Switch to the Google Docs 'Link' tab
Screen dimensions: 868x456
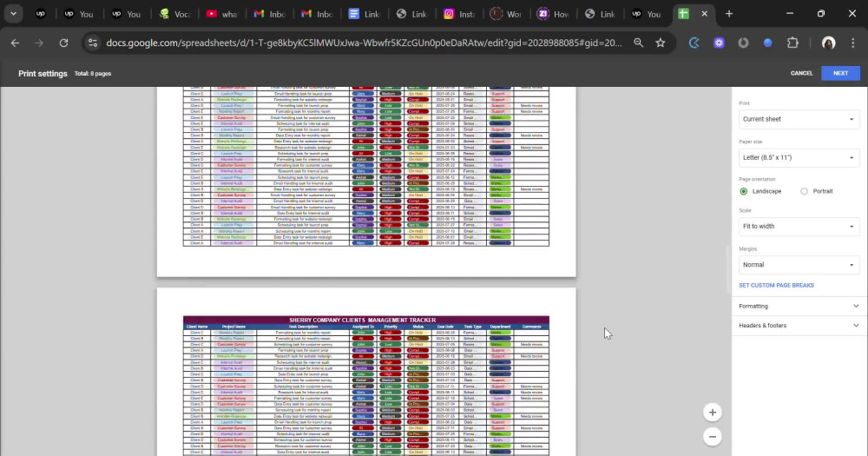(x=365, y=14)
